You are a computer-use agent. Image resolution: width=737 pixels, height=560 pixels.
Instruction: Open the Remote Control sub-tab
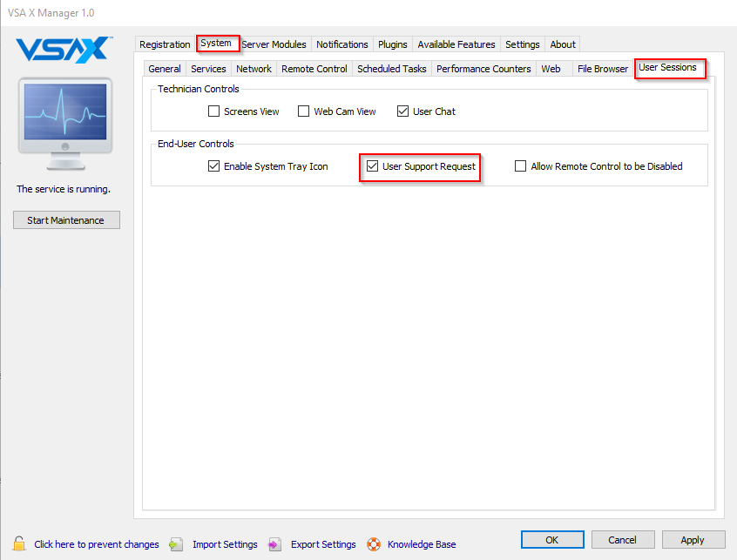314,69
